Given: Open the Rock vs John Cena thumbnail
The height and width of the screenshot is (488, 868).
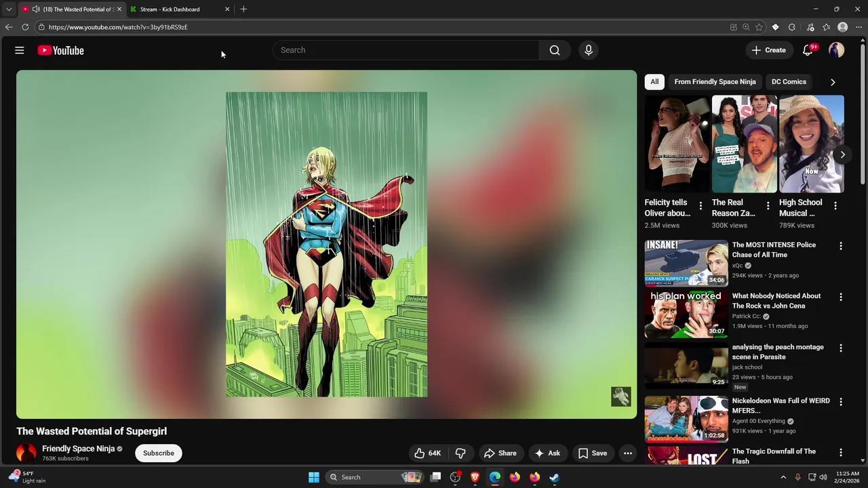Looking at the screenshot, I should point(686,314).
